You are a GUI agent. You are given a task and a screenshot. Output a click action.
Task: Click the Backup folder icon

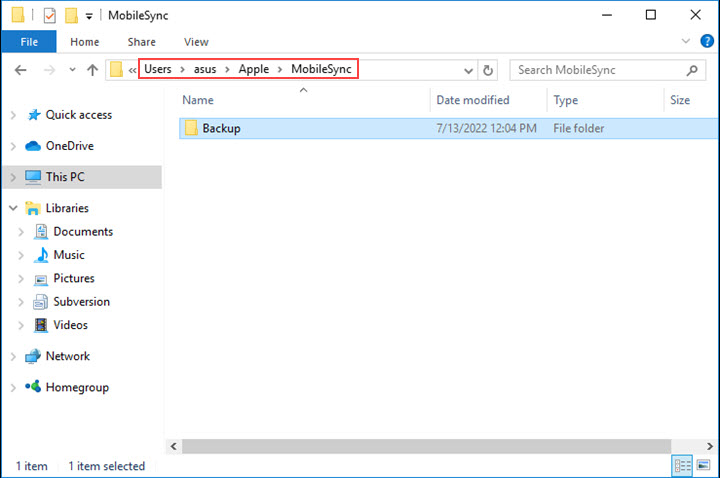tap(191, 128)
